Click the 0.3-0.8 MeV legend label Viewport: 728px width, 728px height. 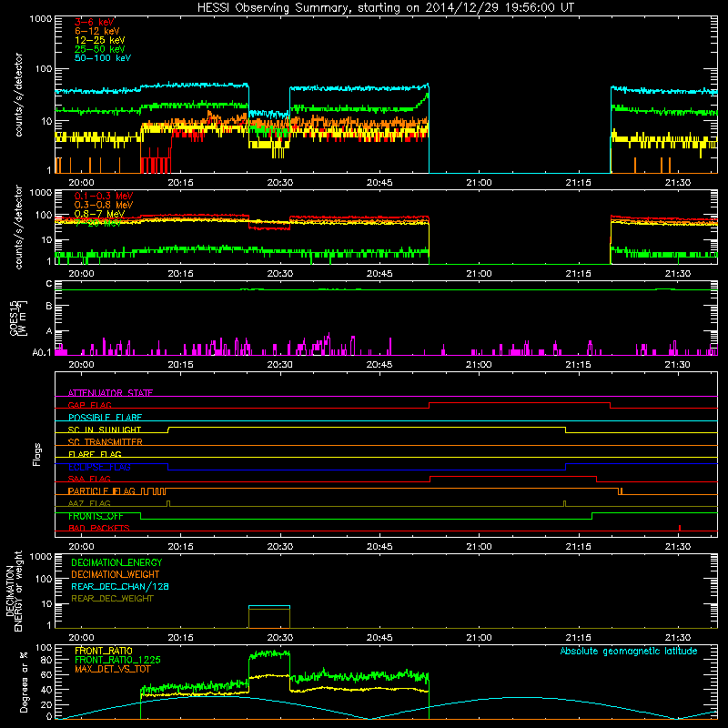104,205
